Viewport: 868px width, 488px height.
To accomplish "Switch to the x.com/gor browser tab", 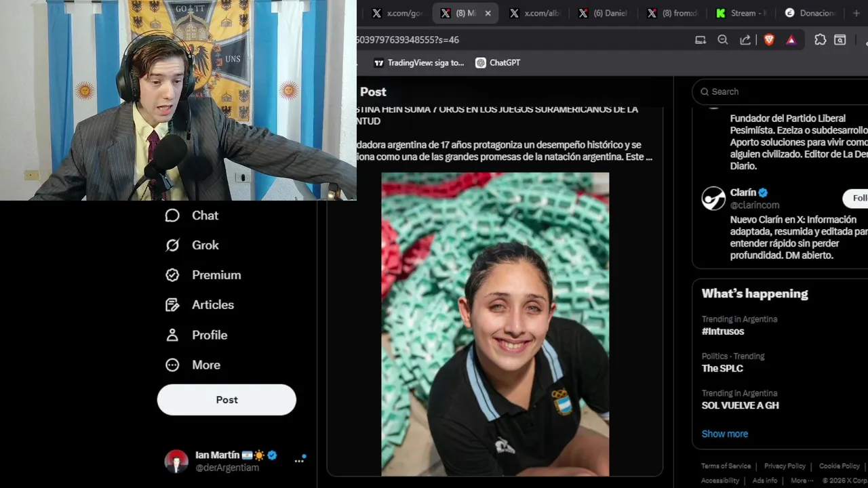I will point(397,13).
